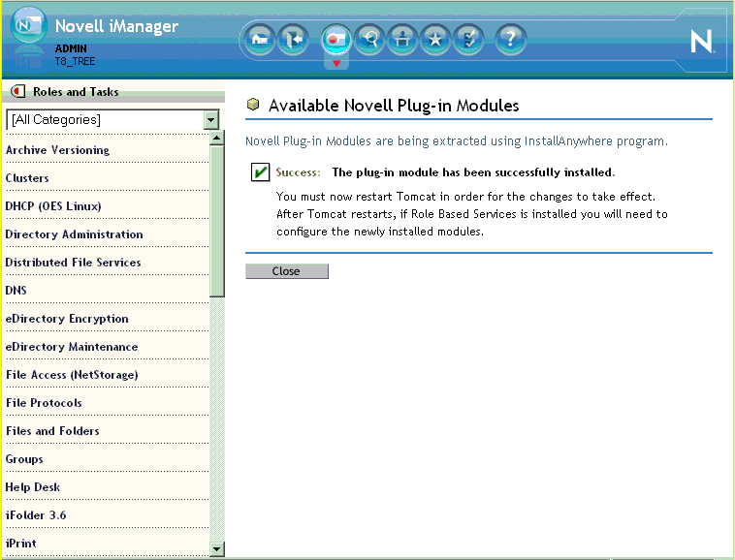Screen dimensions: 735x560
Task: Click the roles list scrollbar thumb
Action: (x=217, y=221)
